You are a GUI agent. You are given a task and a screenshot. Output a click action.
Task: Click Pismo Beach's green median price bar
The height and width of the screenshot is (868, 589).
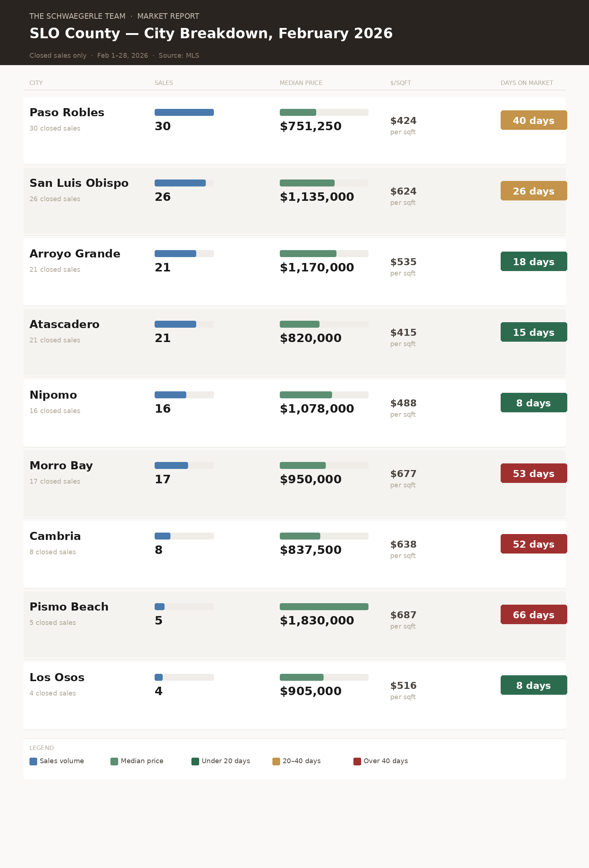pos(324,606)
